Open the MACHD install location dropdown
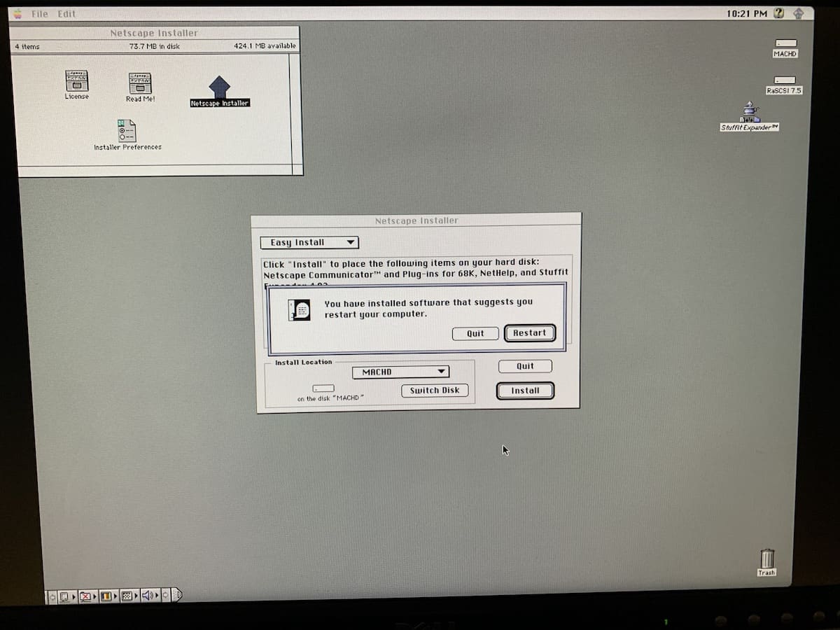840x630 pixels. tap(400, 372)
